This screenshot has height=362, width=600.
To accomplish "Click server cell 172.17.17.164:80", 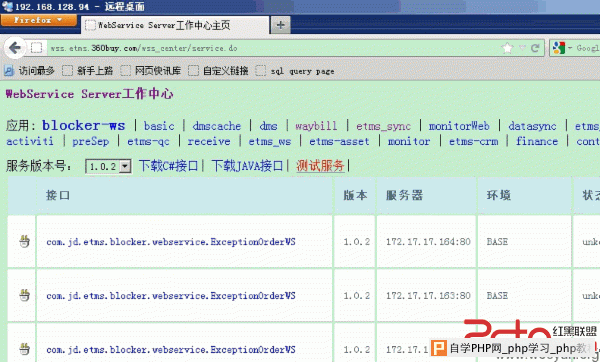I will pos(428,242).
